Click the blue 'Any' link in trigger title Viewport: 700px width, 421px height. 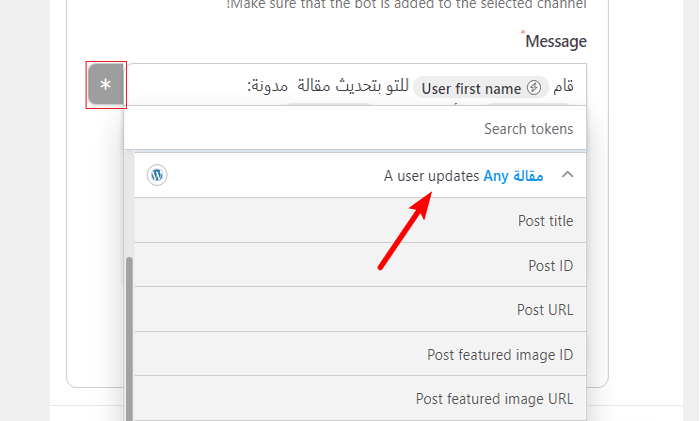496,175
